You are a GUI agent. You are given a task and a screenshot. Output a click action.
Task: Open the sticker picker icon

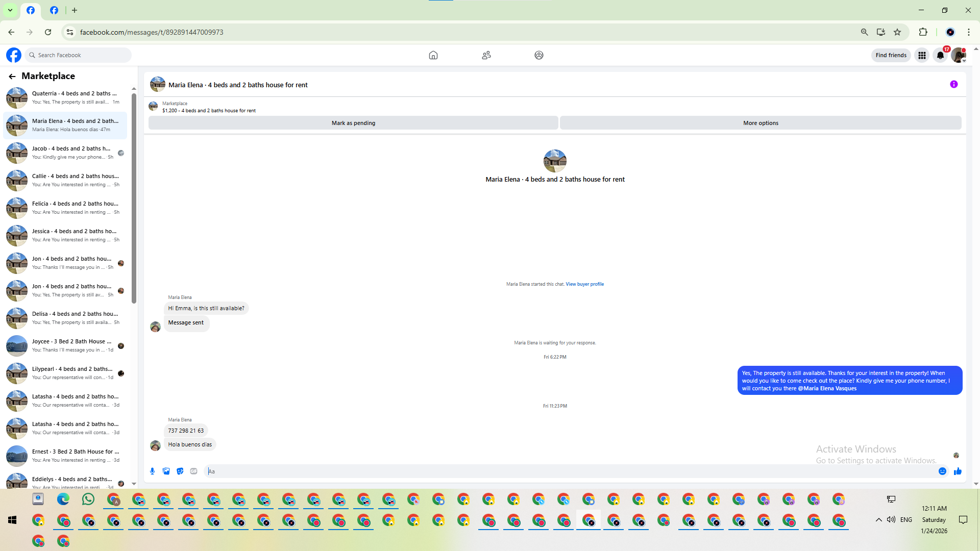180,471
